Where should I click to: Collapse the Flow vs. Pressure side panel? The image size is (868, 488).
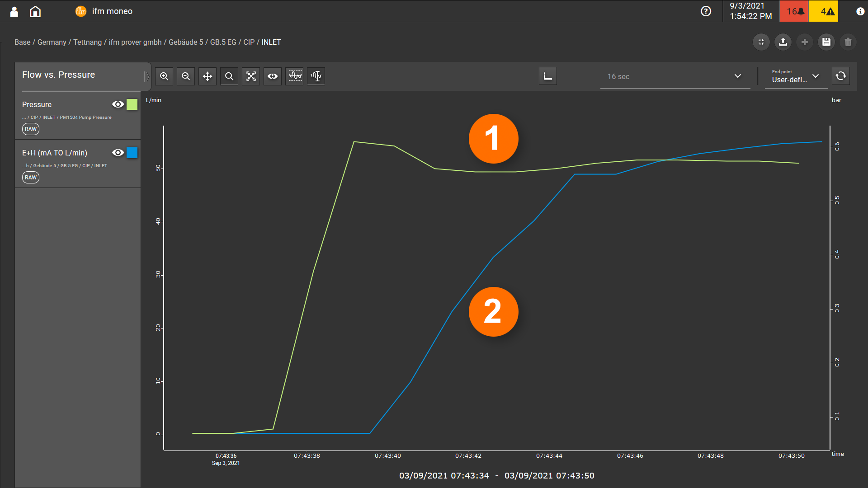(x=146, y=76)
